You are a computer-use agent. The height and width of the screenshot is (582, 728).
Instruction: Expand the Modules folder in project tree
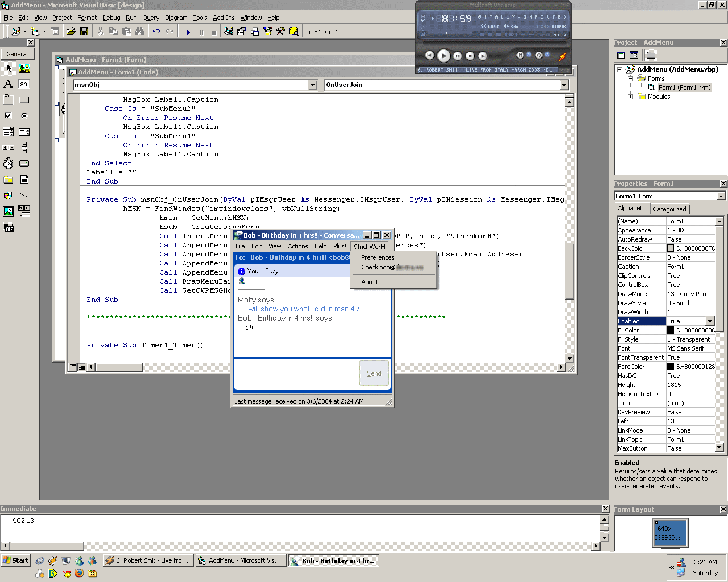(630, 97)
